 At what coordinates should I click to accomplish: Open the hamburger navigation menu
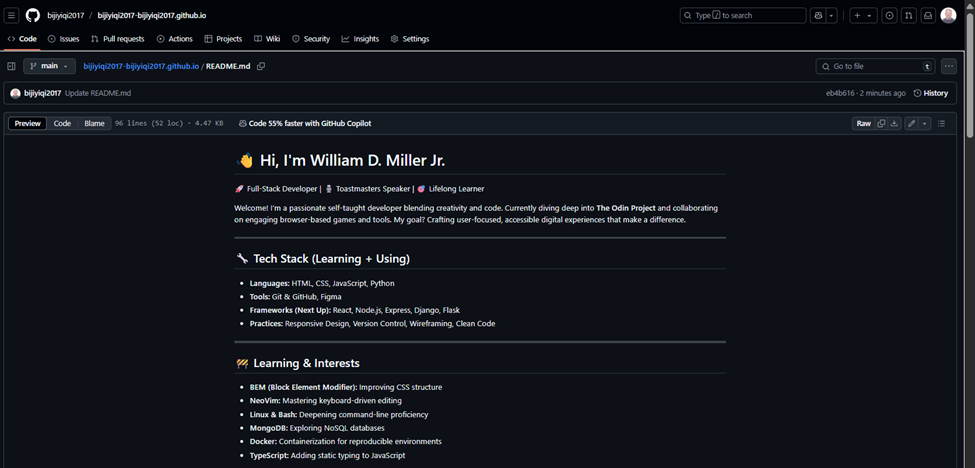coord(12,16)
